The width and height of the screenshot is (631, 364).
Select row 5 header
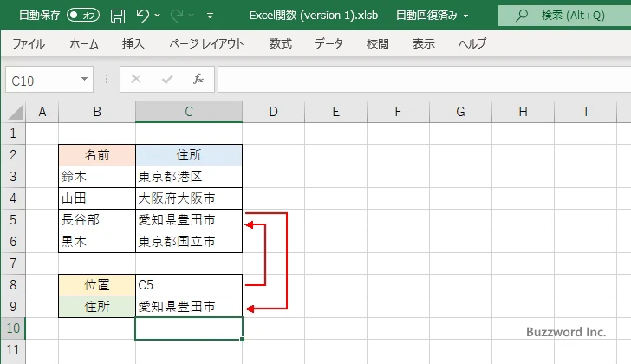[13, 220]
